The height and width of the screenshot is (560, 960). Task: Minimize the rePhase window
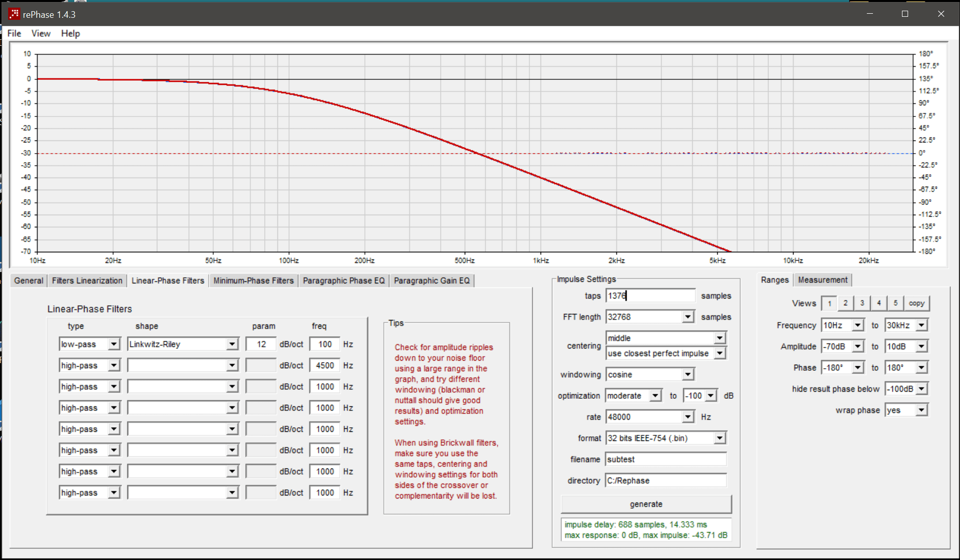870,14
